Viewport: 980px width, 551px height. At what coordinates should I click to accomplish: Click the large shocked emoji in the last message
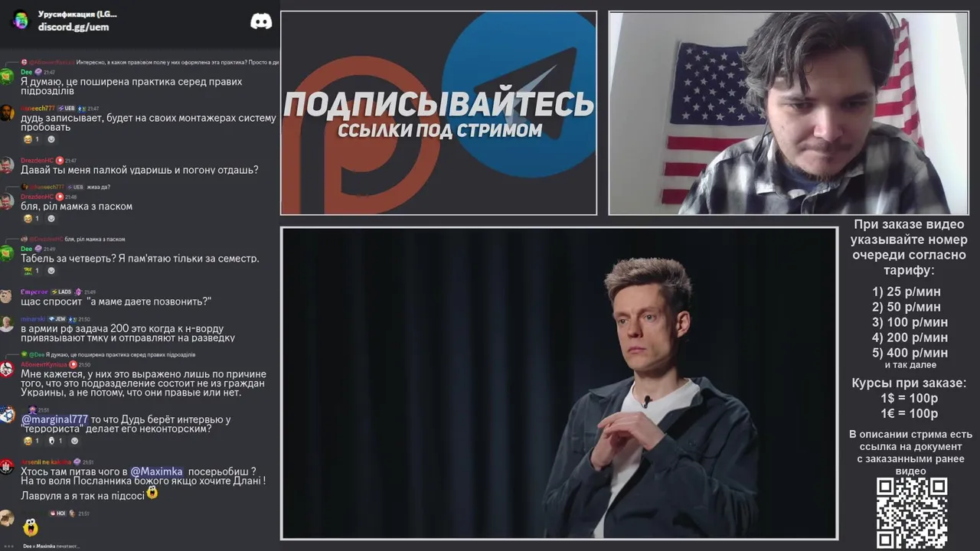coord(30,527)
